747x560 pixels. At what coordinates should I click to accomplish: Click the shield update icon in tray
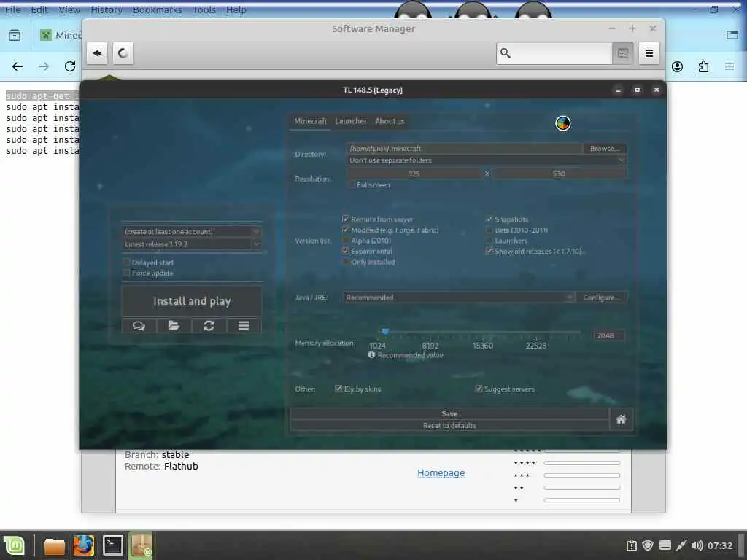click(x=648, y=545)
